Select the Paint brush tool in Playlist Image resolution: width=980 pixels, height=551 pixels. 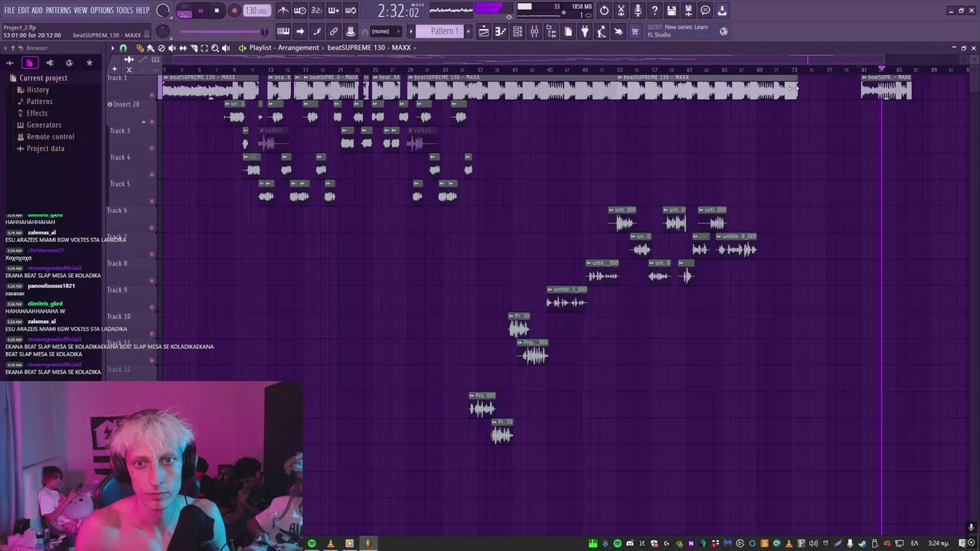click(151, 48)
